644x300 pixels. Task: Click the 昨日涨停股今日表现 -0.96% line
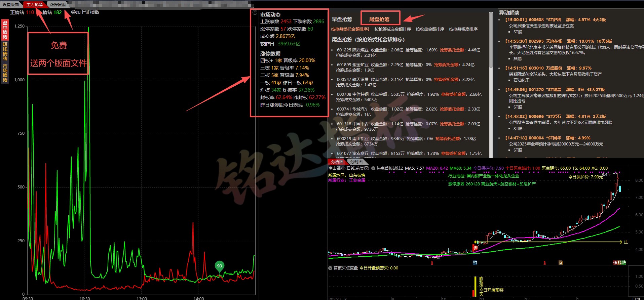click(x=290, y=105)
